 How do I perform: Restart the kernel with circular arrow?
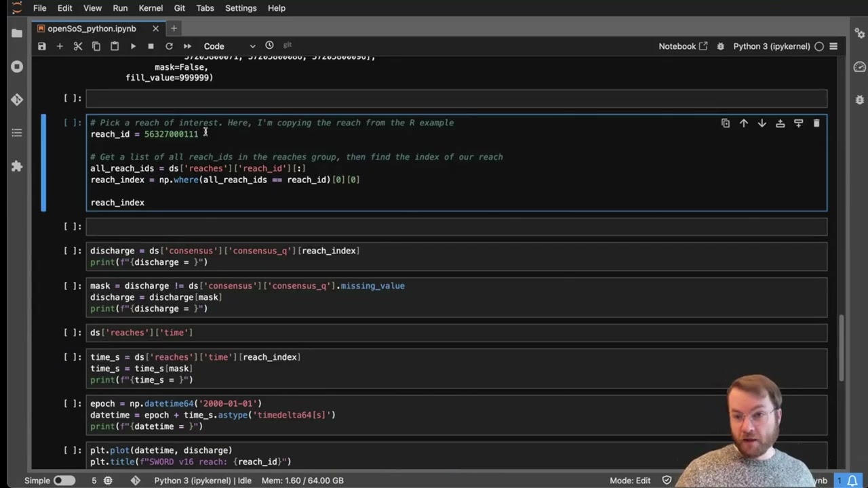pyautogui.click(x=169, y=46)
